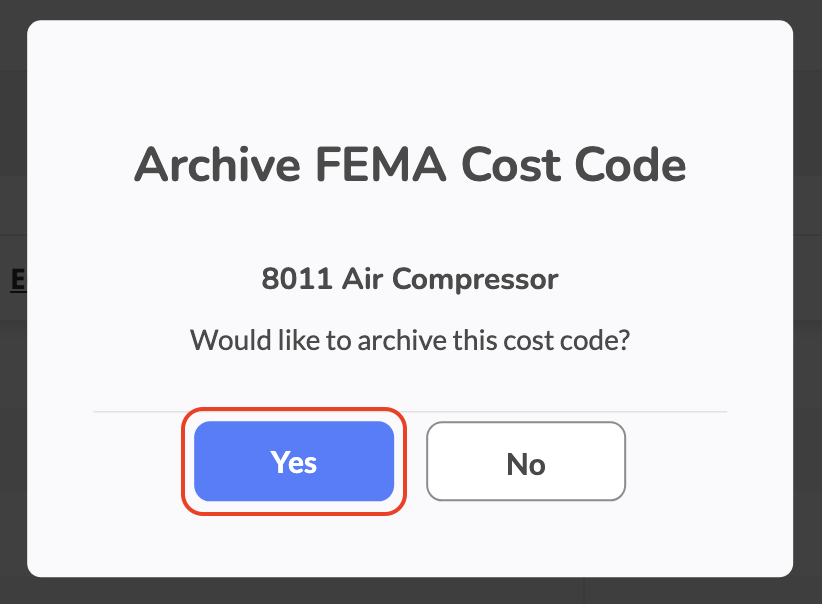Click the divider line above the buttons
822x604 pixels.
410,411
